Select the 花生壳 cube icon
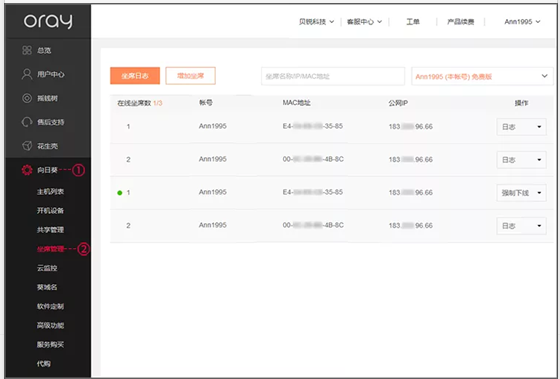This screenshot has height=379, width=560. pyautogui.click(x=27, y=146)
